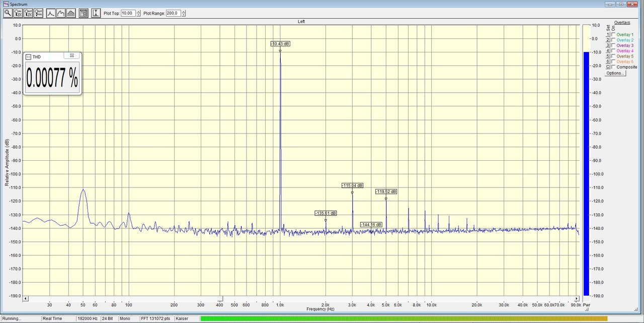
Task: Turn on the Composite overlay checkbox
Action: coord(613,67)
